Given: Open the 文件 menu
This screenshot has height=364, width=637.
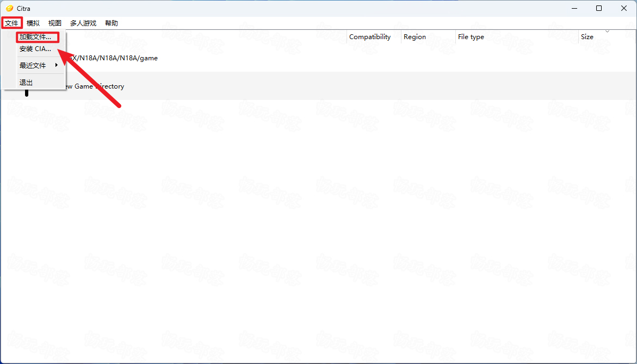Looking at the screenshot, I should pos(12,23).
